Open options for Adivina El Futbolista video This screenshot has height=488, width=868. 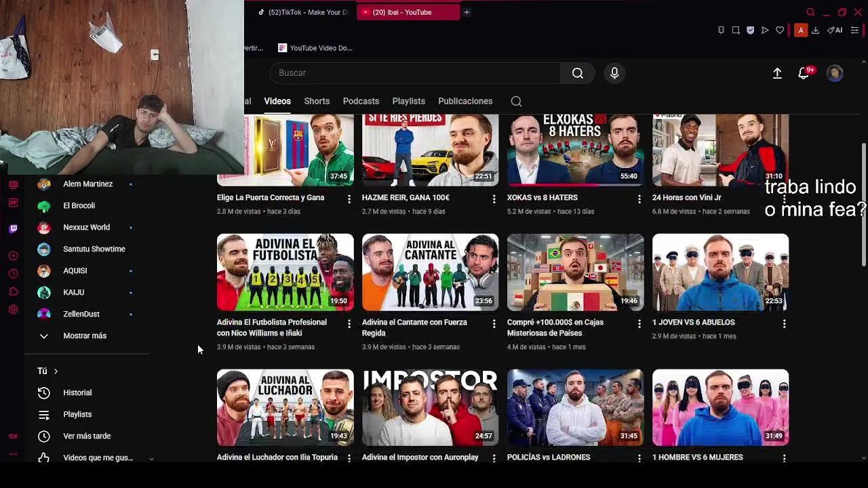click(x=349, y=324)
